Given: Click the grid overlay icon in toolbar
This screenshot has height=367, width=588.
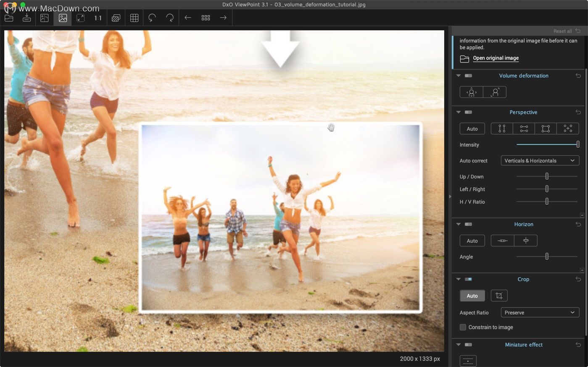Looking at the screenshot, I should click(x=134, y=18).
